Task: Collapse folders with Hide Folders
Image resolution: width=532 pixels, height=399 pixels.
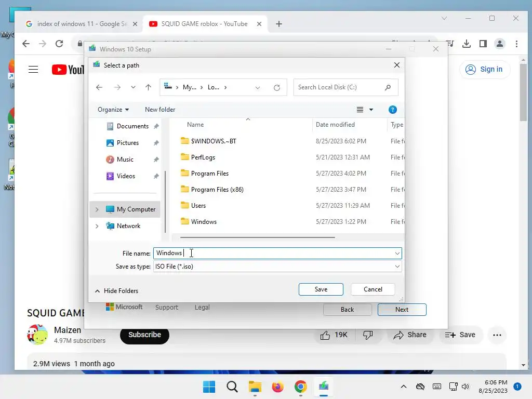Action: click(x=117, y=291)
